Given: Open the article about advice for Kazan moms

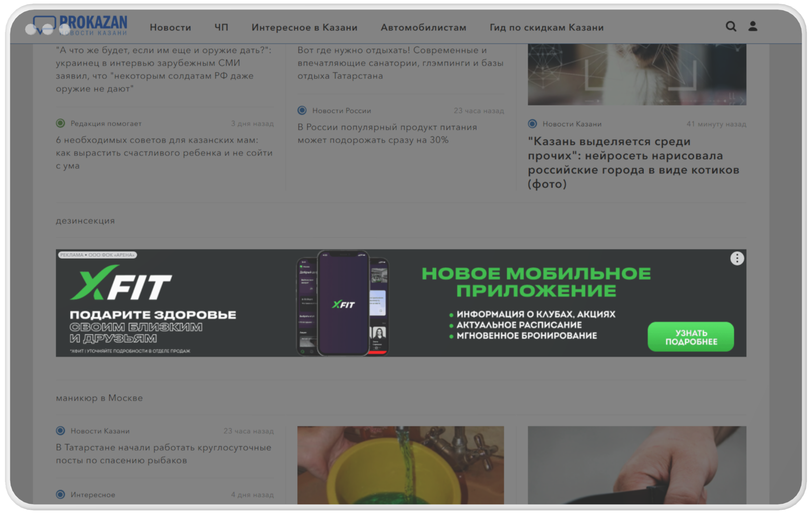Looking at the screenshot, I should (164, 153).
